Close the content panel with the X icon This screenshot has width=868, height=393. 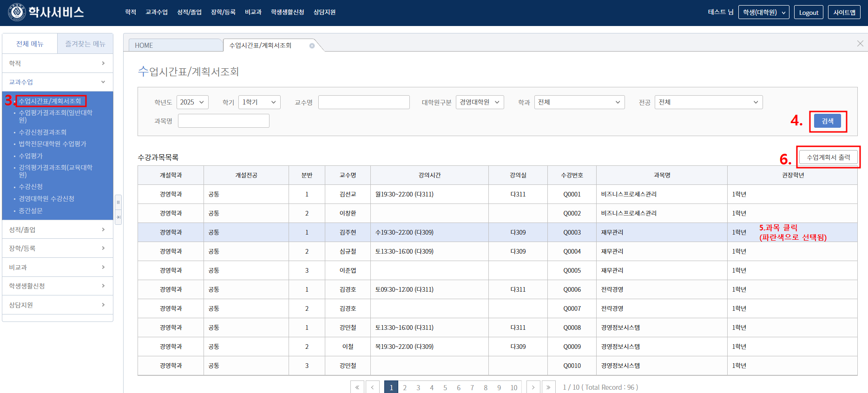pos(860,43)
